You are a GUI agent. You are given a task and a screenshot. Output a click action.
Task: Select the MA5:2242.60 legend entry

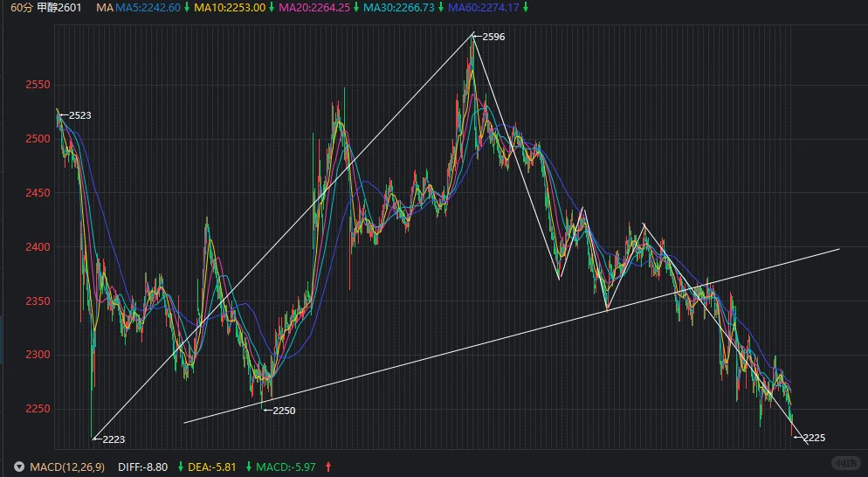(x=148, y=8)
